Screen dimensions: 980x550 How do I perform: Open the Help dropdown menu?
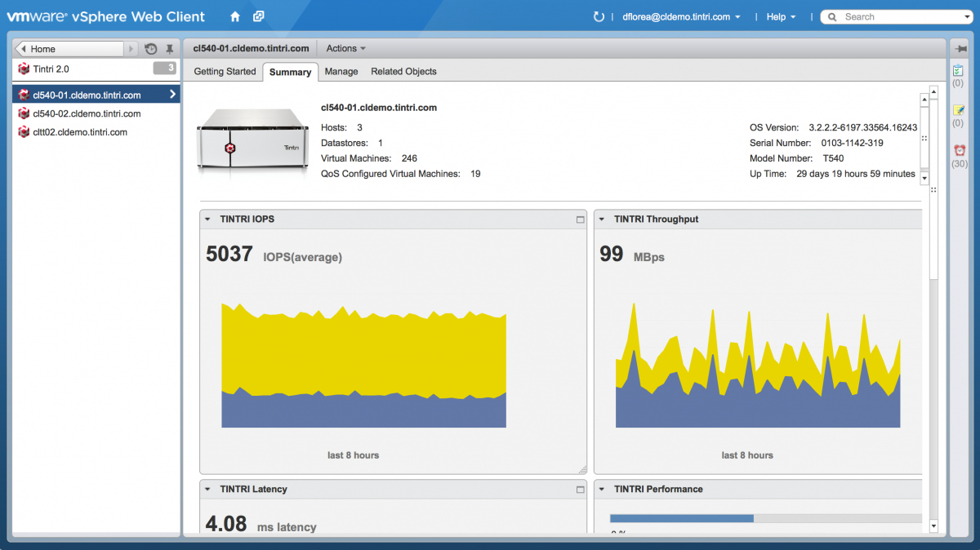coord(780,16)
